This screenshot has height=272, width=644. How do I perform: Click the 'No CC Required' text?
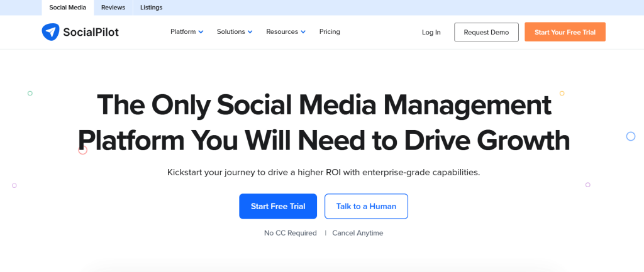pyautogui.click(x=291, y=233)
